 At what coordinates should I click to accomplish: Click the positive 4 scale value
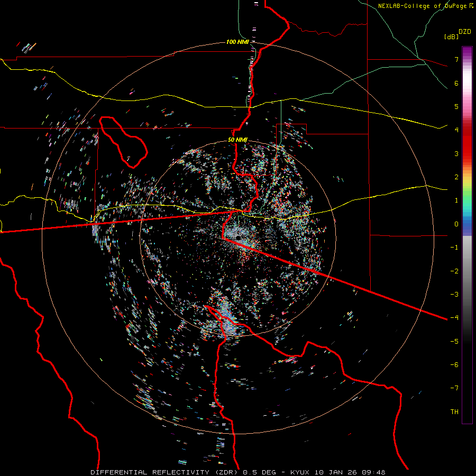click(x=456, y=130)
